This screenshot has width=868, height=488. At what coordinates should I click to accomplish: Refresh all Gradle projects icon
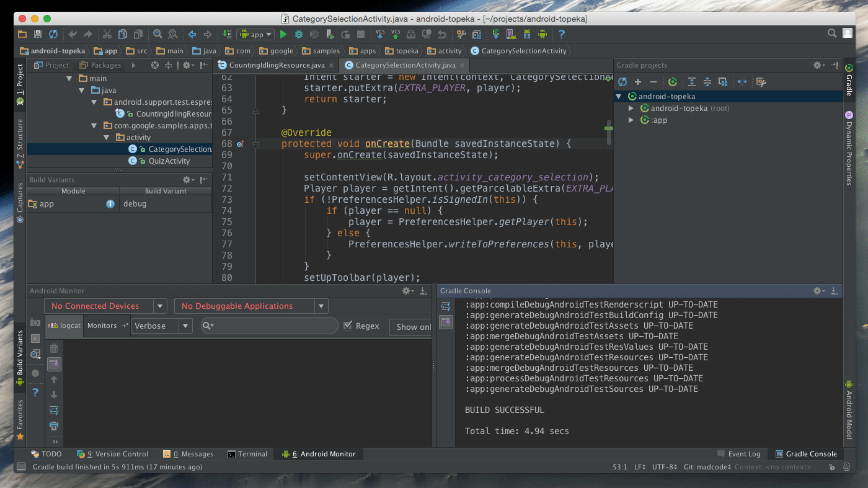(x=622, y=82)
